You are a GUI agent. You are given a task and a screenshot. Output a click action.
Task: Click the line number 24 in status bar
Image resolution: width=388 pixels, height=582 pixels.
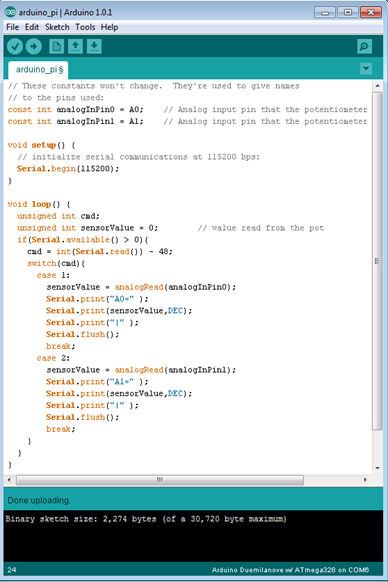(x=12, y=570)
